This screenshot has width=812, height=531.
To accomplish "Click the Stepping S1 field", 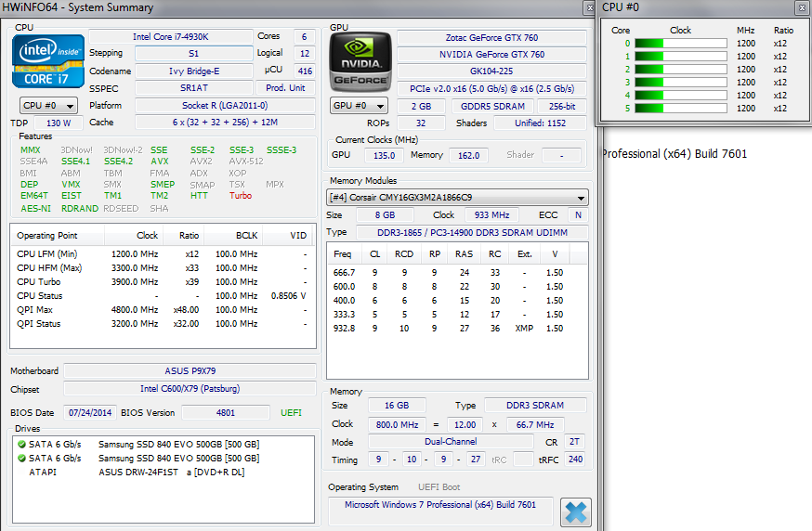I will tap(193, 53).
